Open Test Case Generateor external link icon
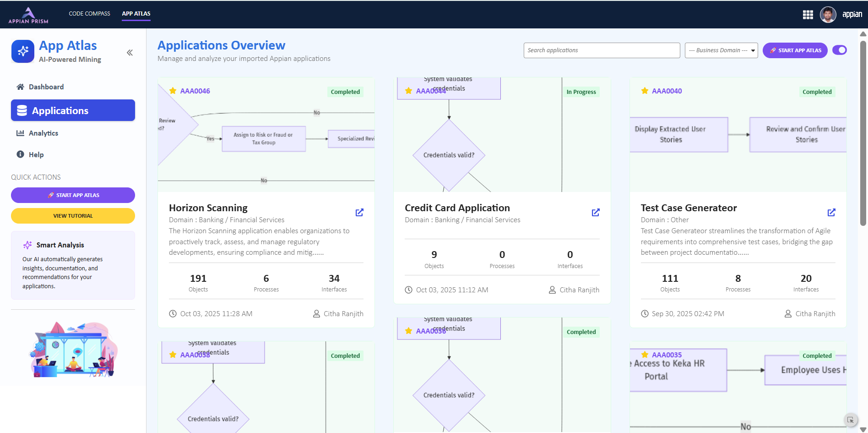Image resolution: width=868 pixels, height=433 pixels. (x=831, y=213)
